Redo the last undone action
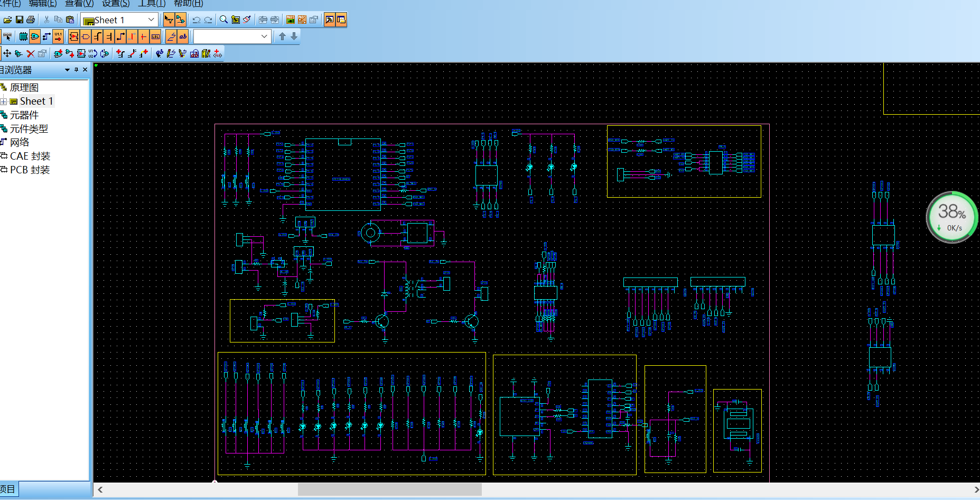 click(208, 20)
